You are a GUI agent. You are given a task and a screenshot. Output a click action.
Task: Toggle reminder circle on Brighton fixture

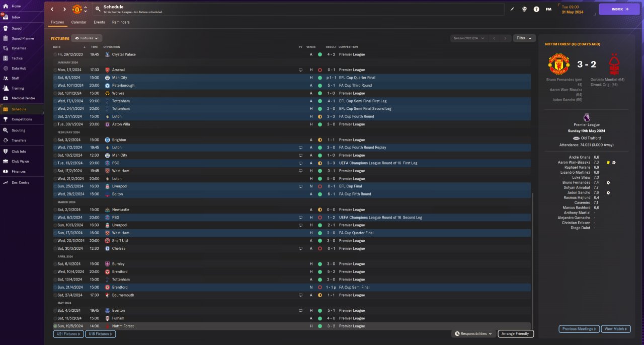pos(55,140)
